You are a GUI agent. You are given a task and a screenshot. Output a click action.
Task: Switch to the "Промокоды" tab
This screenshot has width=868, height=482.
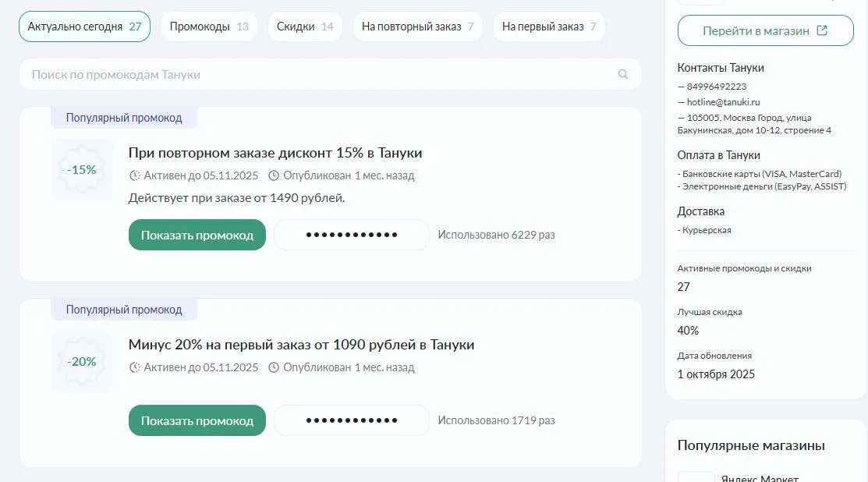(x=208, y=27)
